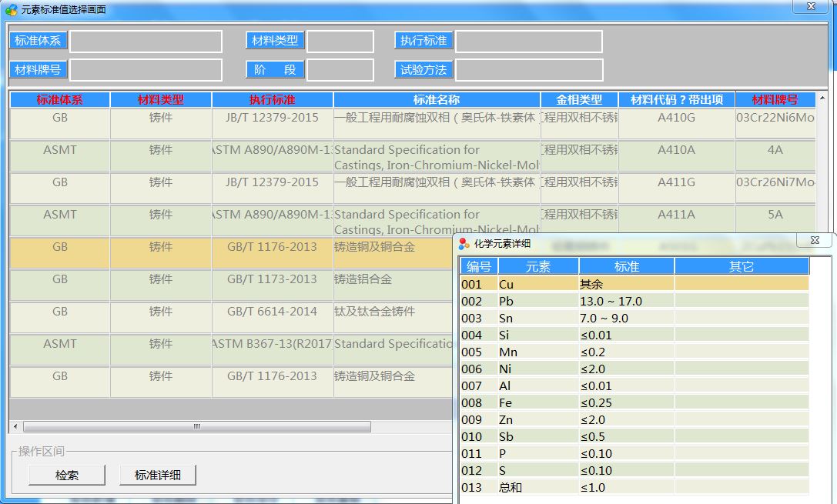Click the 阶段 input field
The height and width of the screenshot is (504, 837).
pyautogui.click(x=340, y=70)
